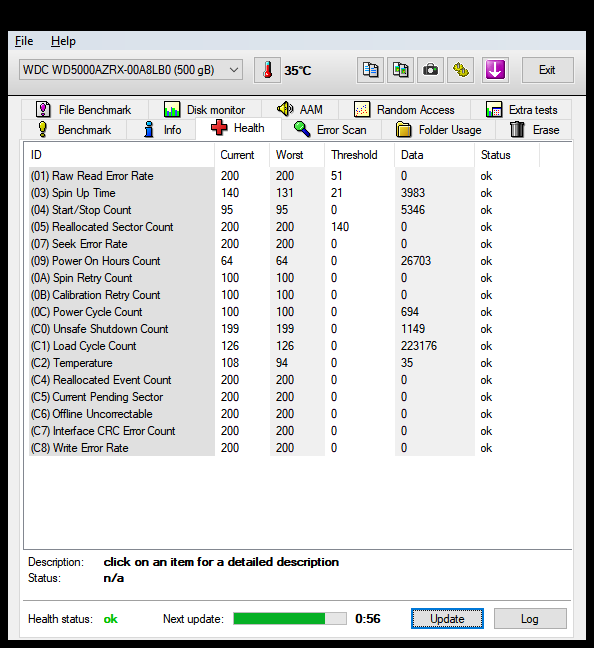594x648 pixels.
Task: Select the AAM speaker tab
Action: 300,110
